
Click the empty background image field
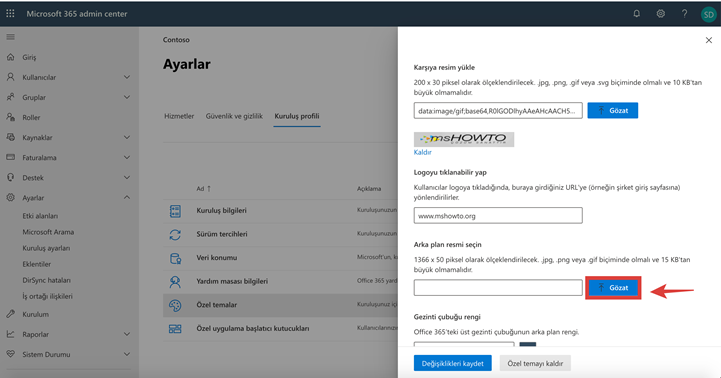[x=498, y=288]
